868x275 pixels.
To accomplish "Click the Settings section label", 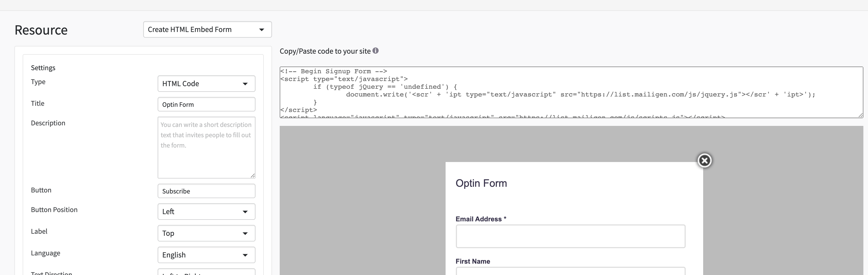I will click(x=43, y=68).
